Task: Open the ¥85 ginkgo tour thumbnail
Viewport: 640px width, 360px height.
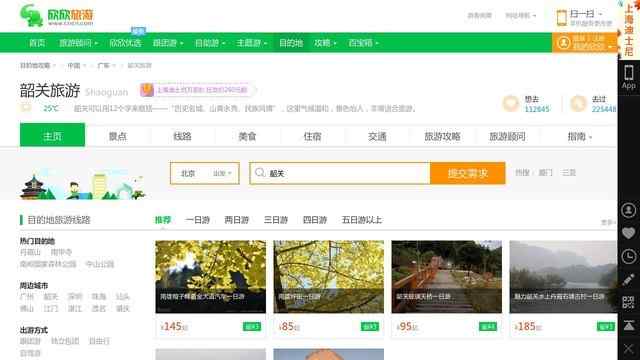Action: point(329,277)
